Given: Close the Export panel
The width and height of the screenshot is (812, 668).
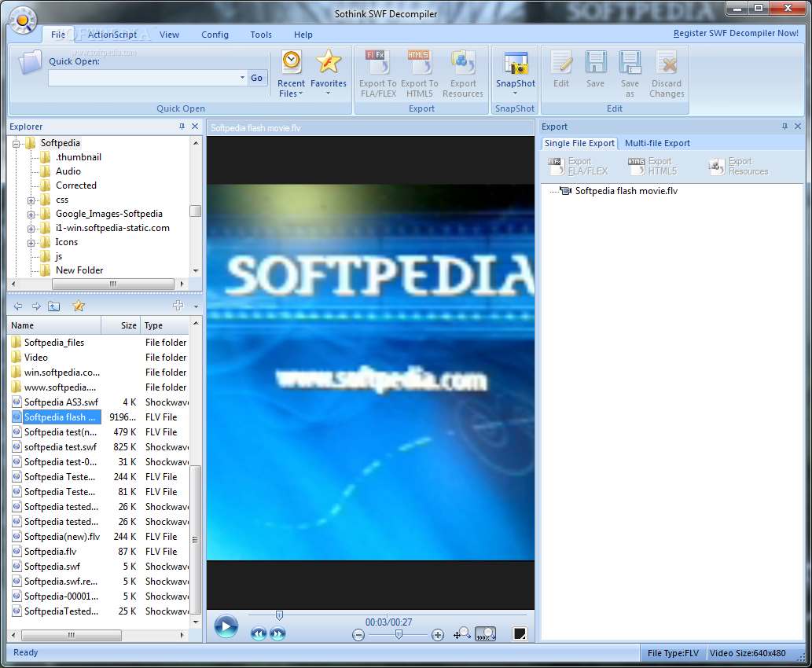Looking at the screenshot, I should [x=798, y=127].
